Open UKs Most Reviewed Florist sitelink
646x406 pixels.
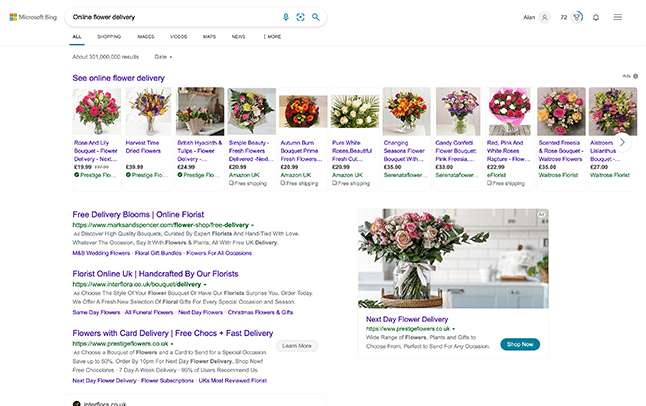[232, 381]
